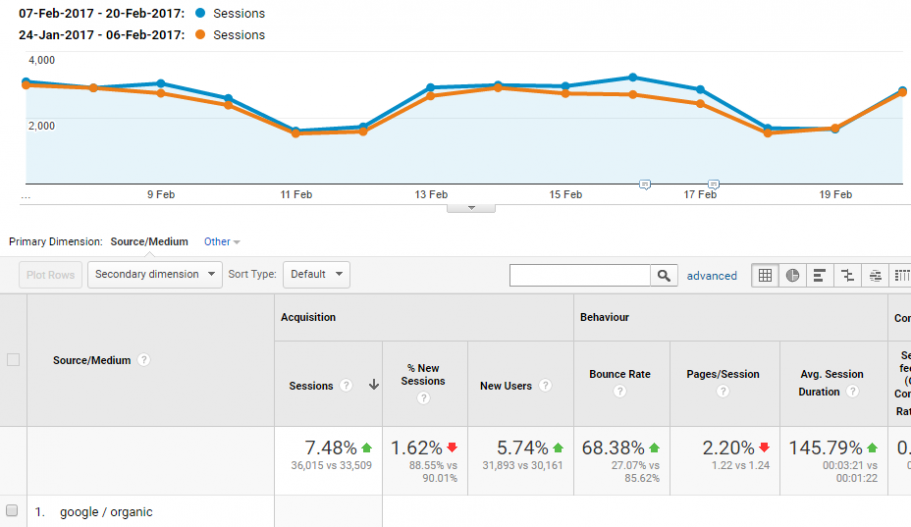Switch to the Term cloud view
This screenshot has height=527, width=911.
pos(876,275)
